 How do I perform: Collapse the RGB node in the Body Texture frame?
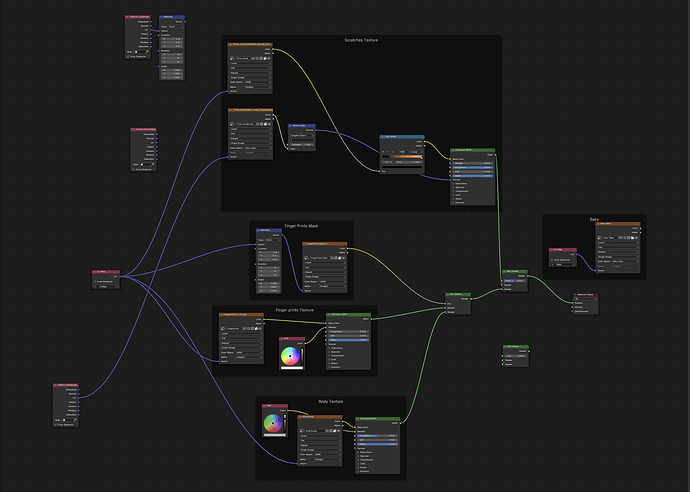[x=265, y=406]
